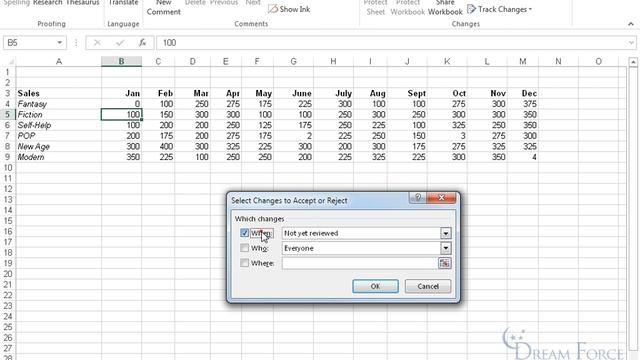Click the Fantasy Jan cell showing 0
Viewport: 640px width, 360px height.
122,104
